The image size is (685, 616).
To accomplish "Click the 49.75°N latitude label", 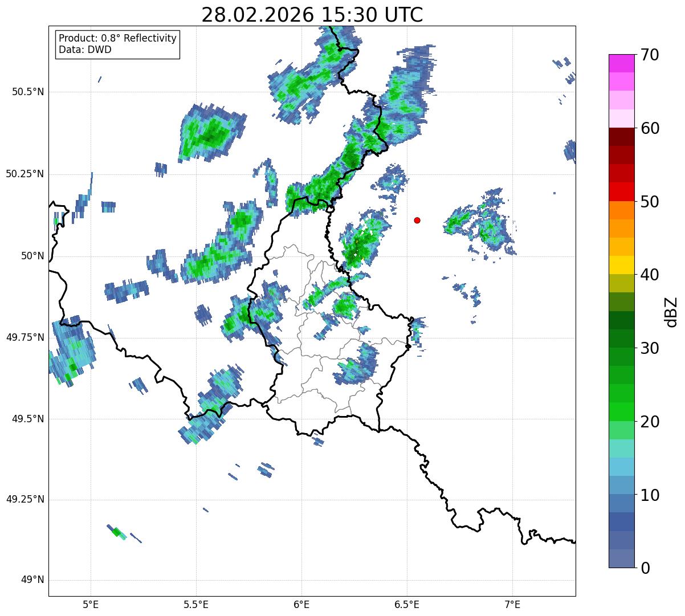I will tap(25, 337).
